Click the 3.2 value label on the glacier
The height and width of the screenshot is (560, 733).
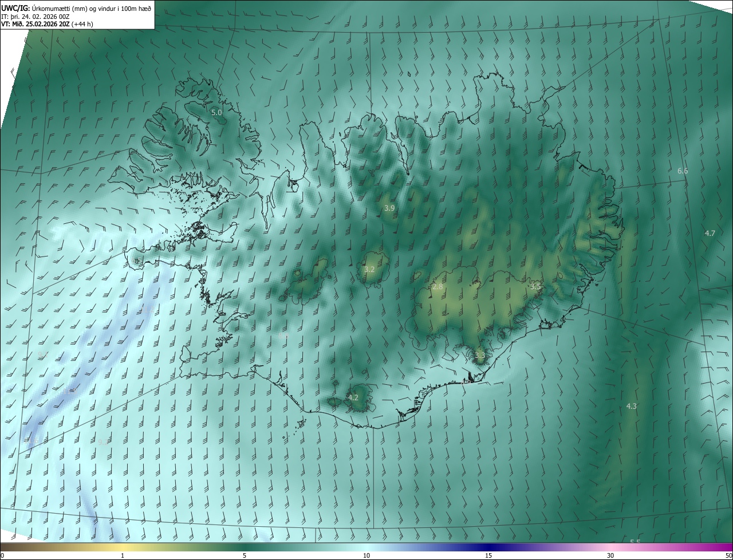coord(369,269)
